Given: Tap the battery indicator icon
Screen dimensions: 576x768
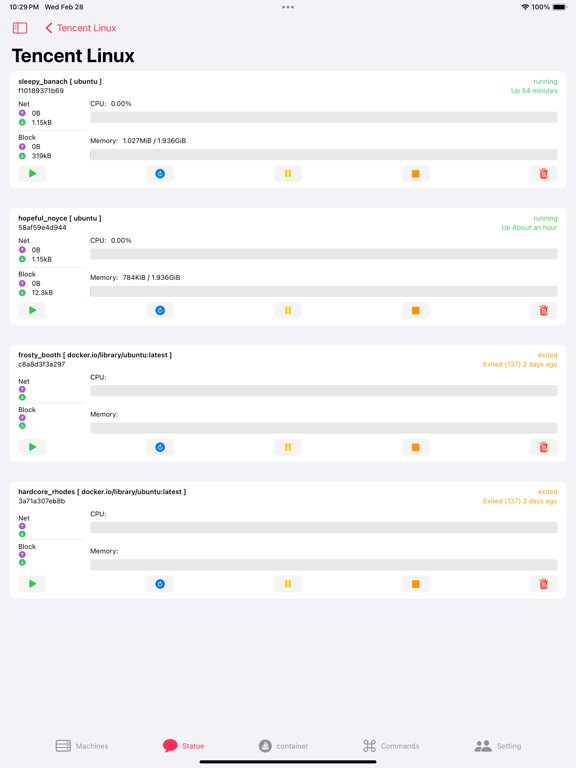Looking at the screenshot, I should [560, 7].
